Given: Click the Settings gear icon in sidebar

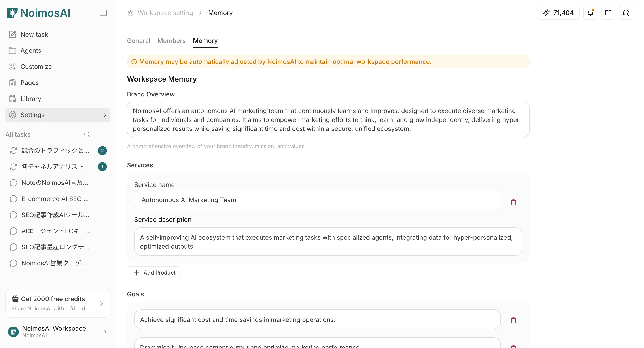Looking at the screenshot, I should point(13,115).
